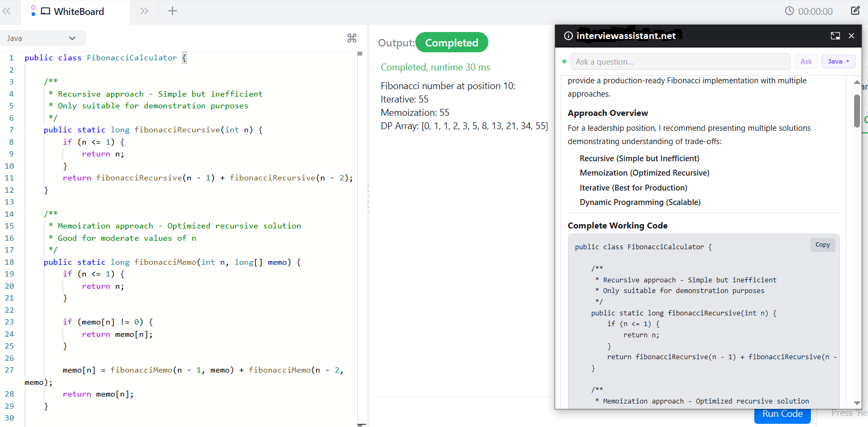Viewport: 868px width, 427px height.
Task: Add a new tab with plus icon
Action: coord(172,11)
